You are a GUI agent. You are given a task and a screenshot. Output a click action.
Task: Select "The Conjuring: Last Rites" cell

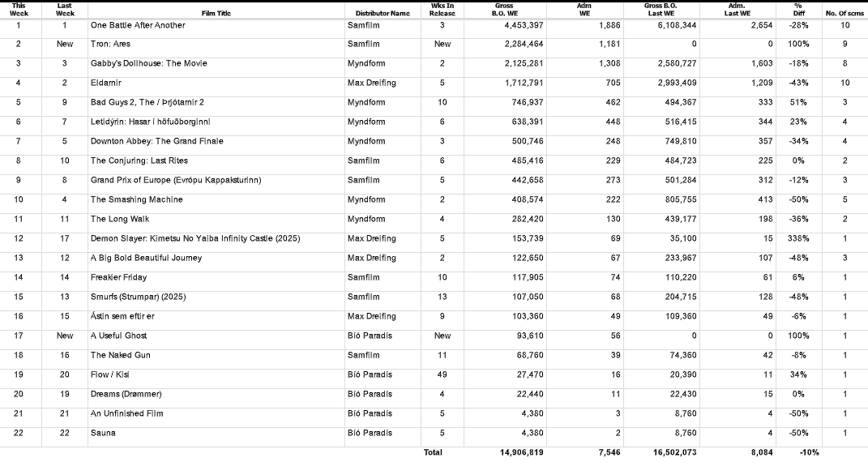tap(139, 160)
